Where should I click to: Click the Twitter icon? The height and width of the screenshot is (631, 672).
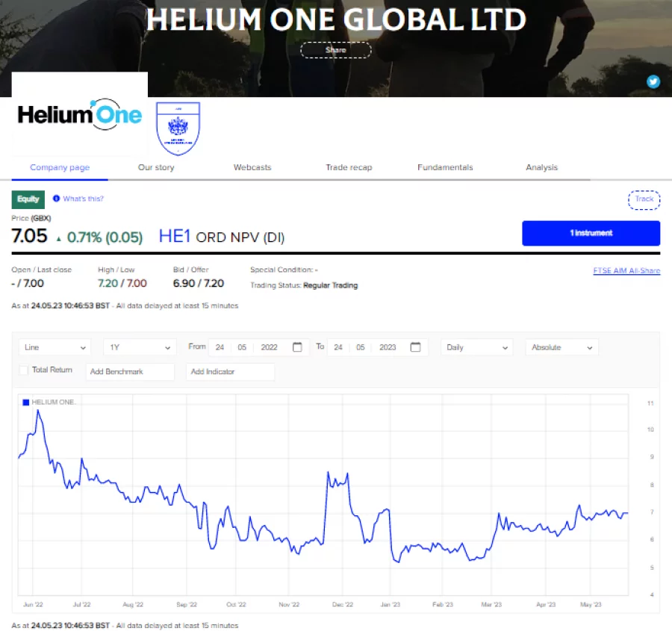pos(653,81)
